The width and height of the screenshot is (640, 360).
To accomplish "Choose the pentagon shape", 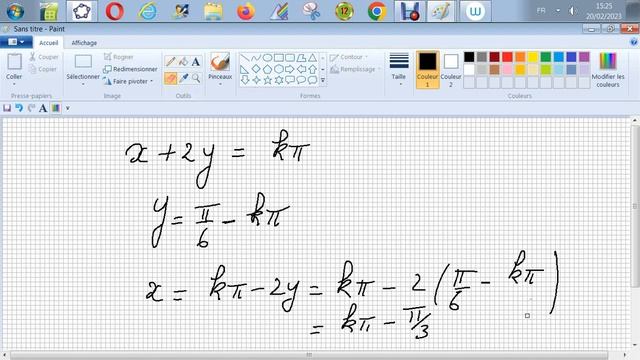I will [x=267, y=69].
